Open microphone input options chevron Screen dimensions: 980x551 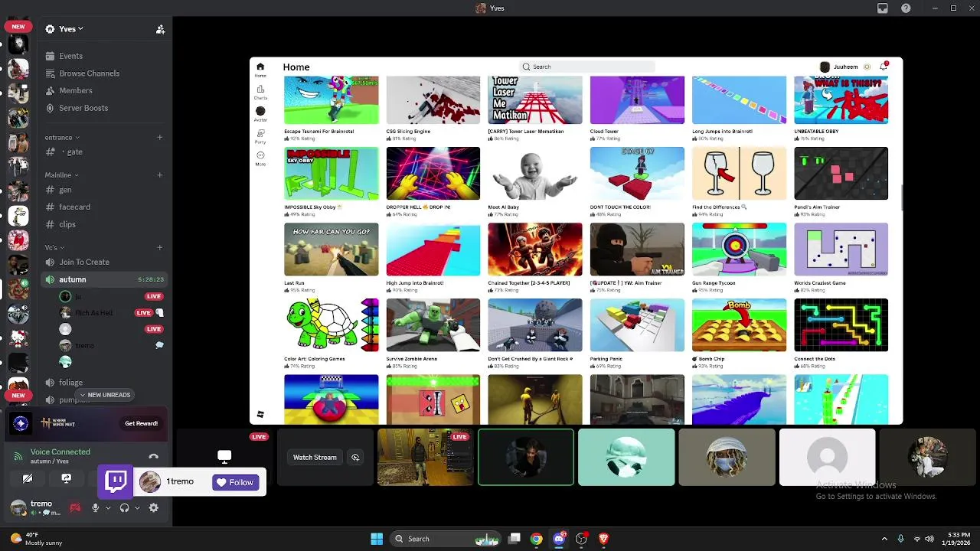coord(108,507)
